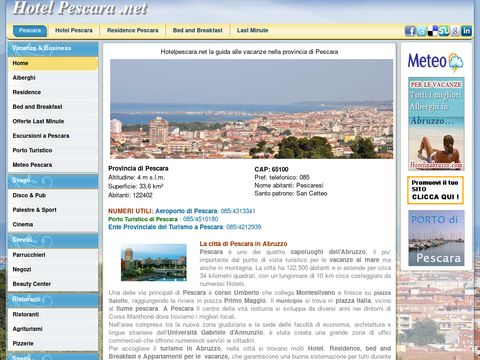Open Porto Turistico sidebar item

tap(53, 150)
